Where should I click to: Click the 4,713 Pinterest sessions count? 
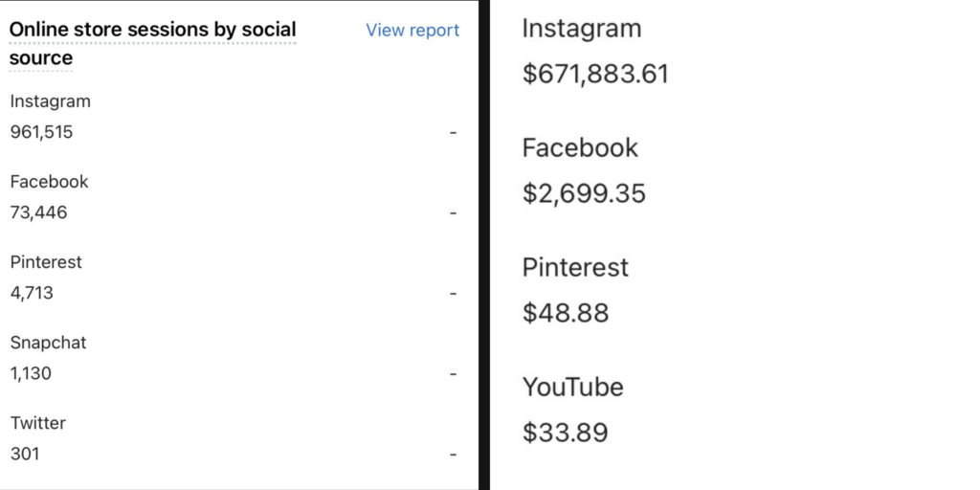pyautogui.click(x=32, y=293)
